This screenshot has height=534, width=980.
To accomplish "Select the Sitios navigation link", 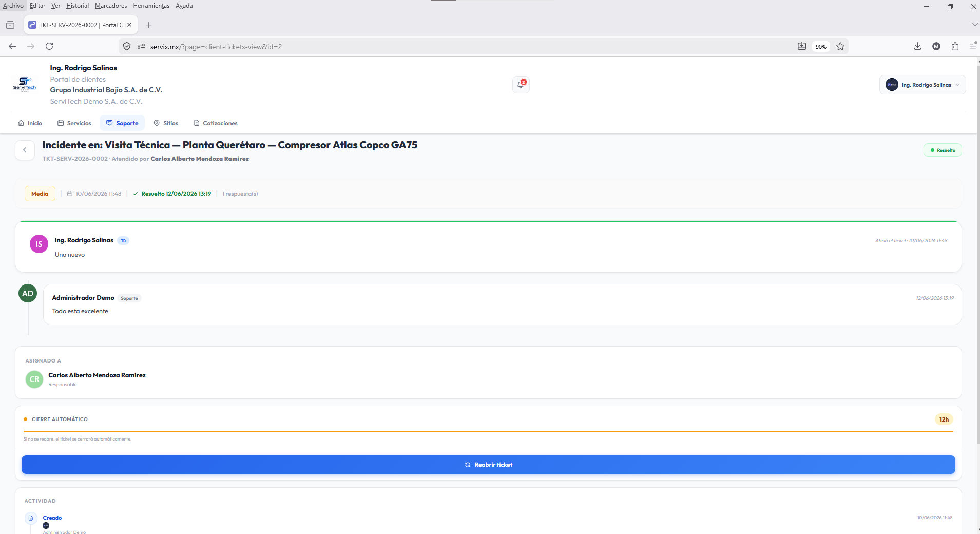I will [166, 123].
